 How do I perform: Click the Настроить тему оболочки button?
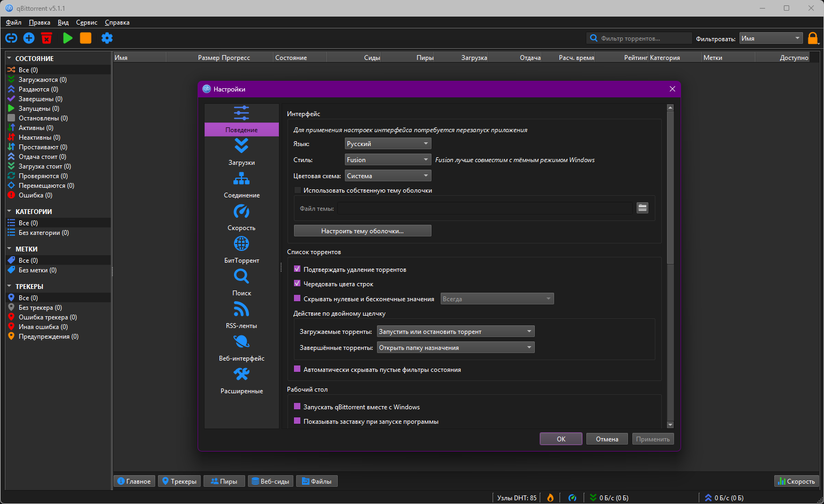(x=362, y=231)
